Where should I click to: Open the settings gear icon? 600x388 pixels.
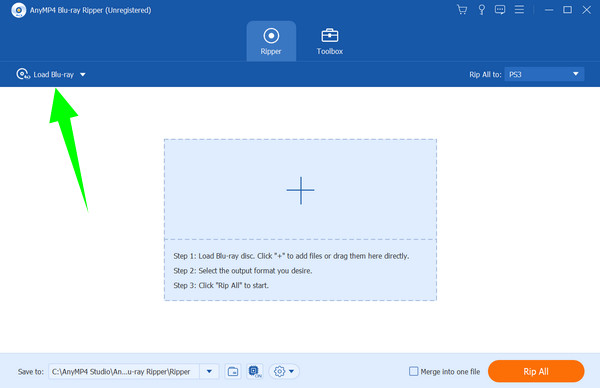click(x=279, y=371)
